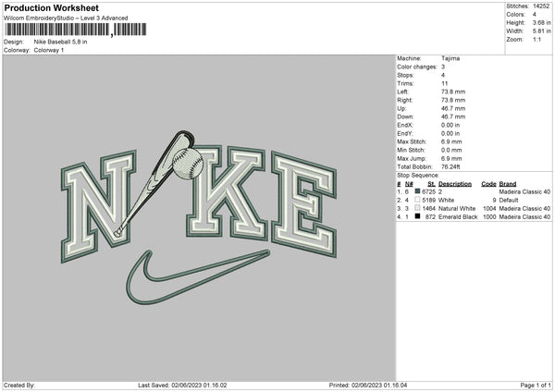
Task: Select the Emerald Black color swatch
Action: tap(418, 216)
